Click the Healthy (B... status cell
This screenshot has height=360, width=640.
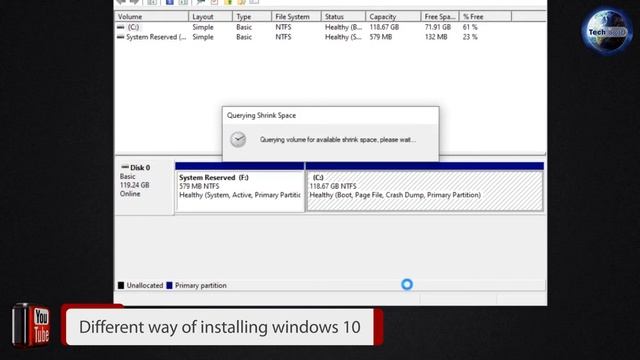[x=343, y=27]
